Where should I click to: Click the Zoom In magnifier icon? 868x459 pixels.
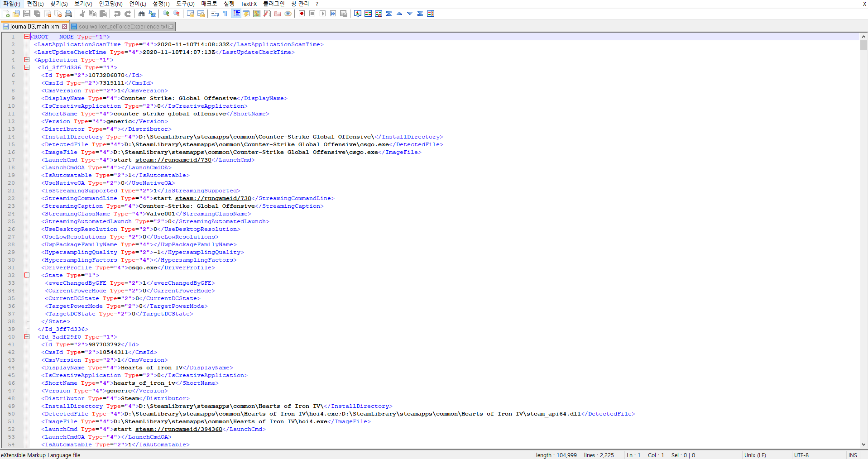pyautogui.click(x=166, y=14)
